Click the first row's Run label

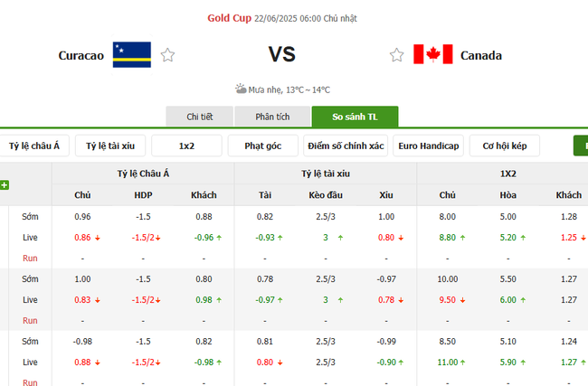pos(30,258)
